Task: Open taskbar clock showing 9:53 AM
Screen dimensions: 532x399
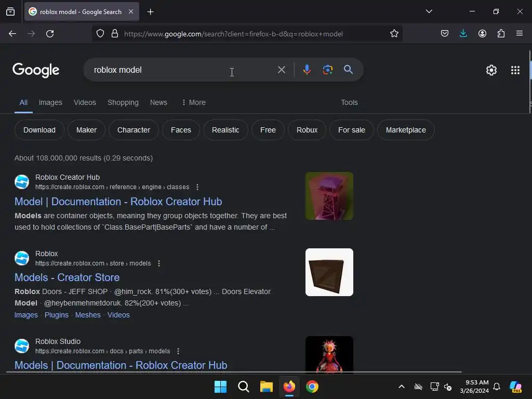Action: coord(474,387)
